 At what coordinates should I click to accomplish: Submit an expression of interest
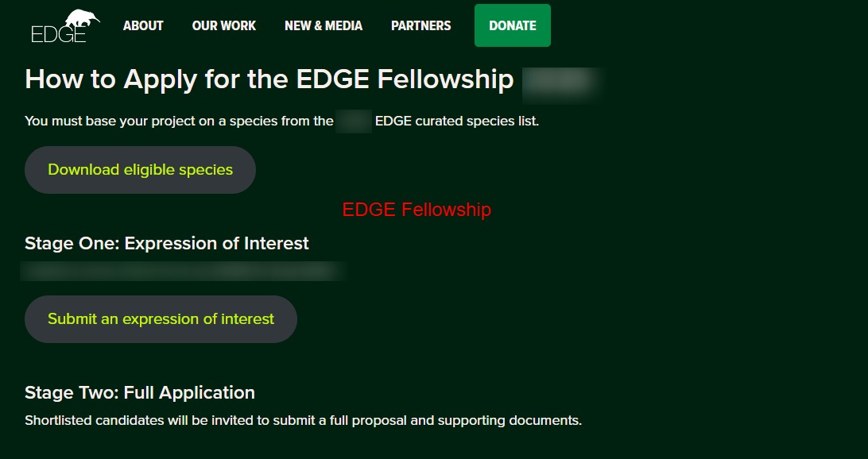coord(161,319)
